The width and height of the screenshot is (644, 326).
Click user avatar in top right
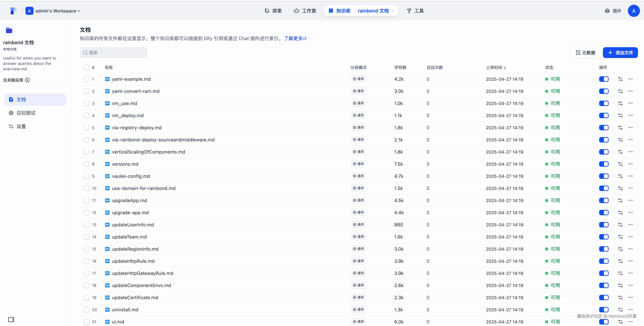coord(634,11)
